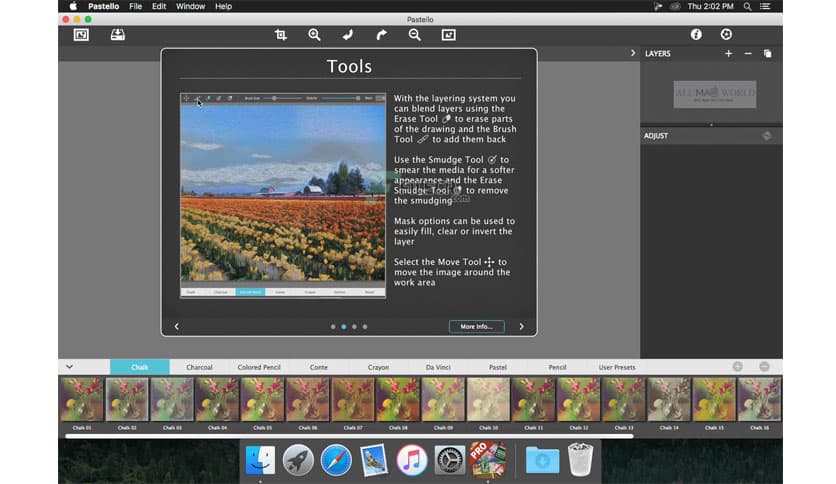Open an image file with toolbar icon

click(81, 35)
